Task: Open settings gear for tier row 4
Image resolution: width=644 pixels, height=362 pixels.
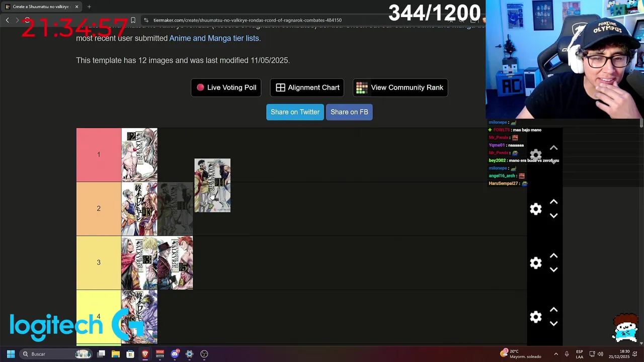Action: (536, 317)
